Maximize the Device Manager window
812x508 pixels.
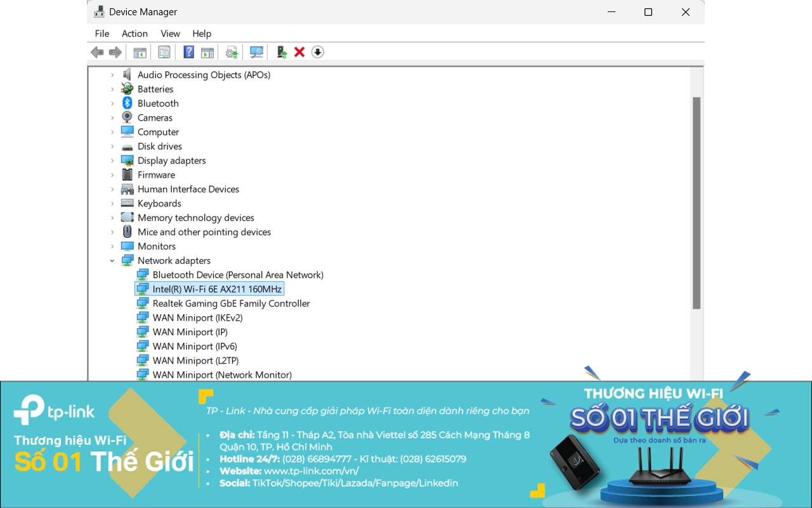tap(648, 12)
